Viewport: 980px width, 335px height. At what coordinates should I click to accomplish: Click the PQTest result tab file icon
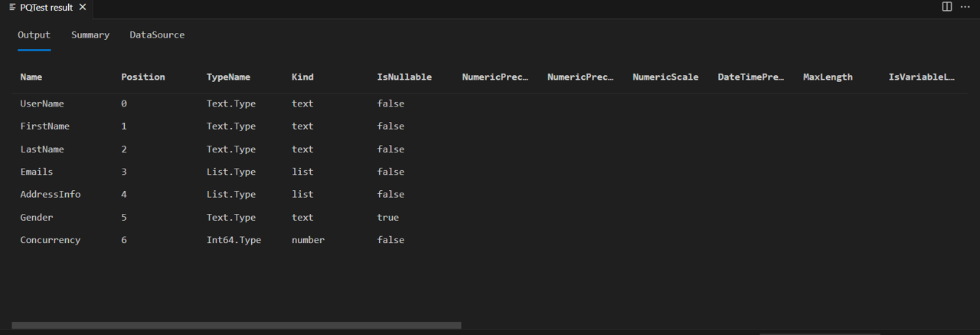pyautogui.click(x=12, y=8)
